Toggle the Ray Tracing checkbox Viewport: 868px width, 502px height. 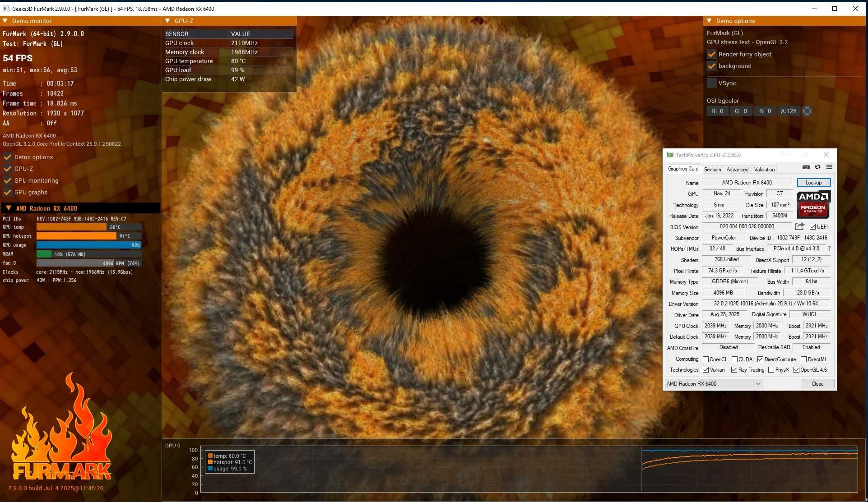point(734,370)
